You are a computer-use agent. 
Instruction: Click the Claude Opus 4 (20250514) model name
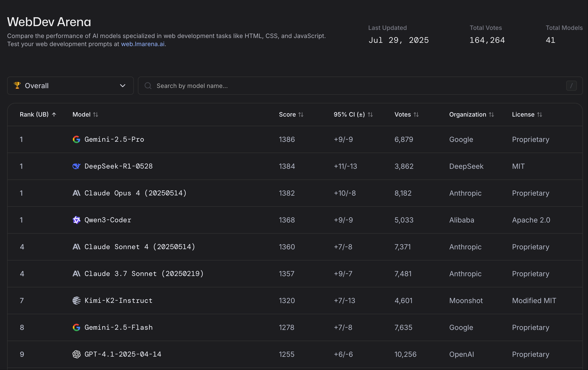click(136, 193)
